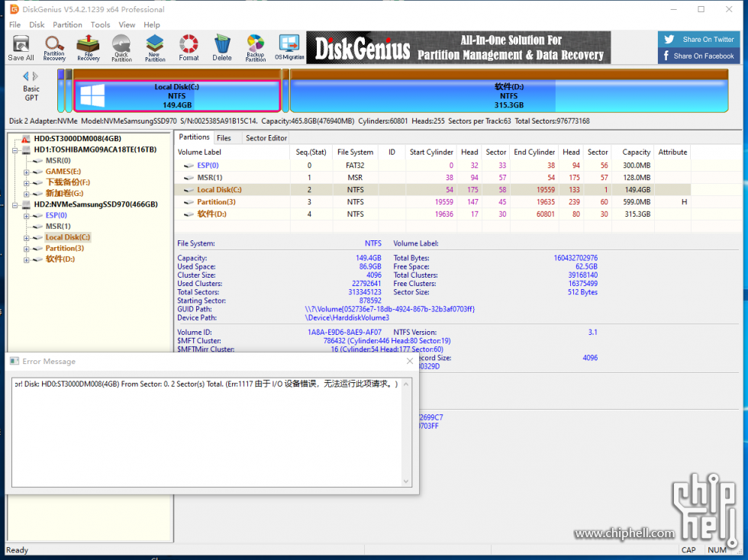Viewport: 748px width, 560px height.
Task: Expand 新加卷(G:) in the tree
Action: [x=27, y=194]
